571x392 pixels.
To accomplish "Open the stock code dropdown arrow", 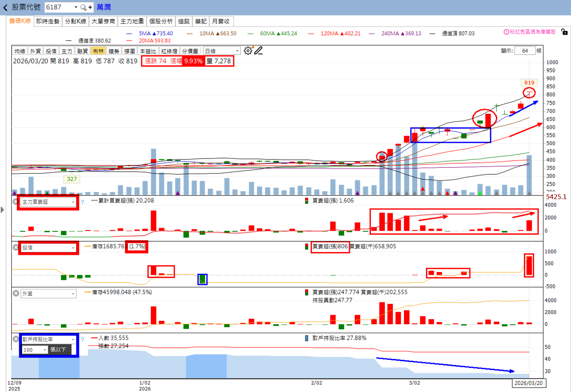I will coord(76,7).
